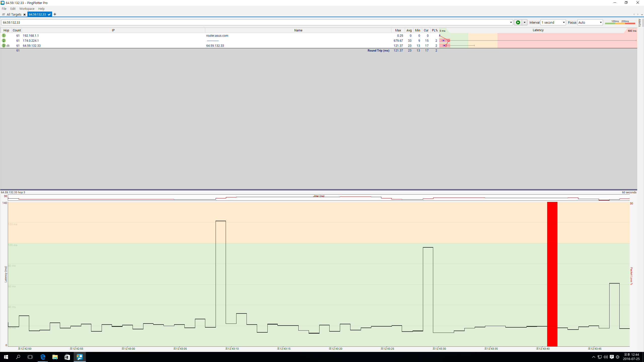Select IP address 192.168.1.1 in hop list
This screenshot has height=362, width=644.
click(x=31, y=36)
